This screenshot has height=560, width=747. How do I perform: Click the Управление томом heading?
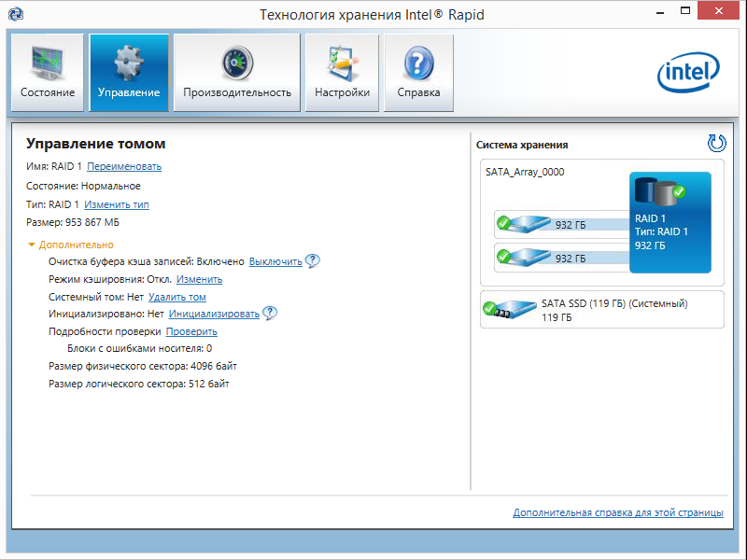pyautogui.click(x=96, y=144)
